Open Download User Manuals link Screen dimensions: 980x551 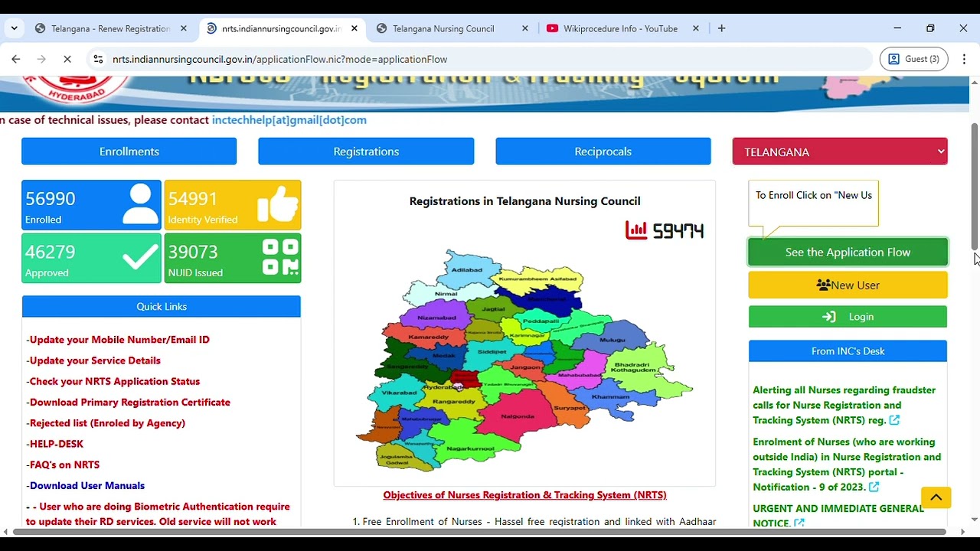pos(86,485)
